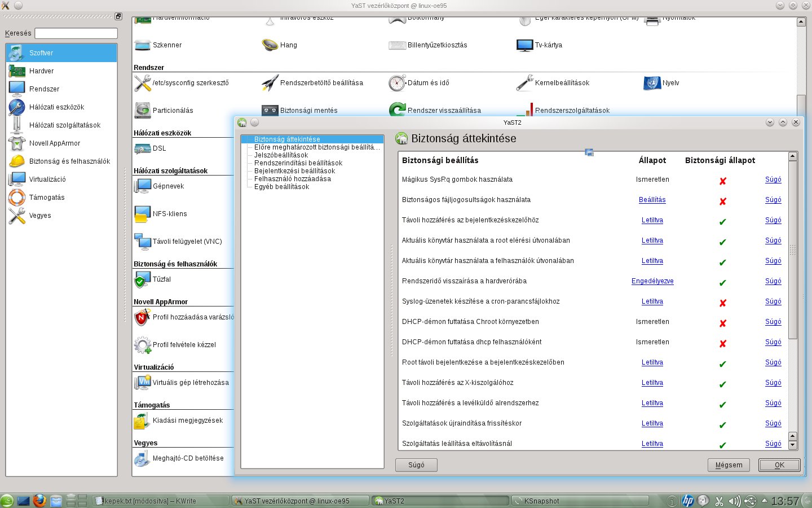Image resolution: width=812 pixels, height=508 pixels.
Task: Click Beállítás link for Biztonságos fájljogosultságok
Action: (x=652, y=200)
